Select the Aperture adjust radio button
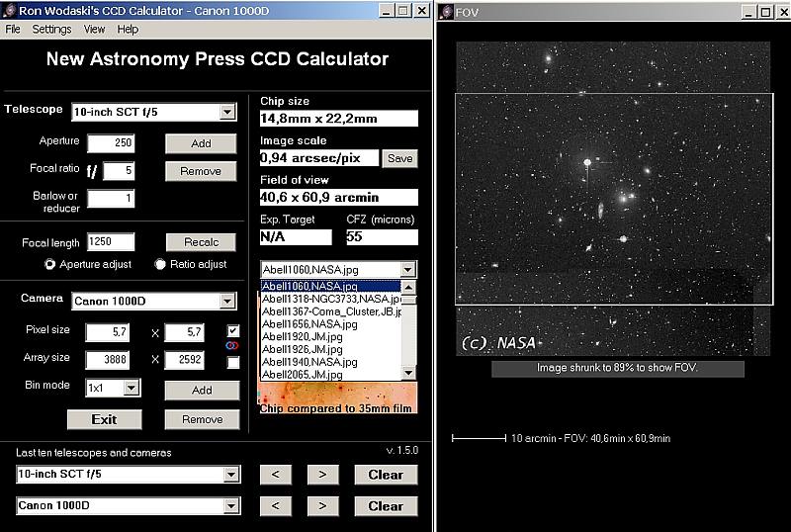 coord(49,264)
